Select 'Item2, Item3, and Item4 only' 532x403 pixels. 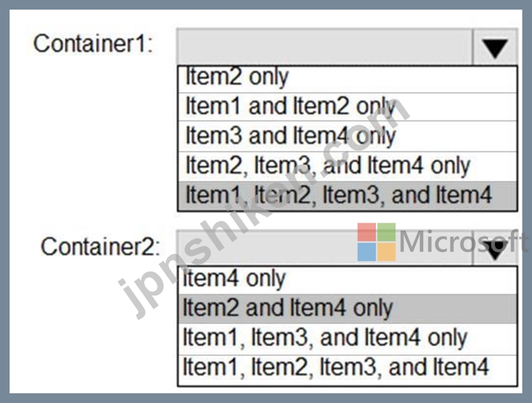347,166
